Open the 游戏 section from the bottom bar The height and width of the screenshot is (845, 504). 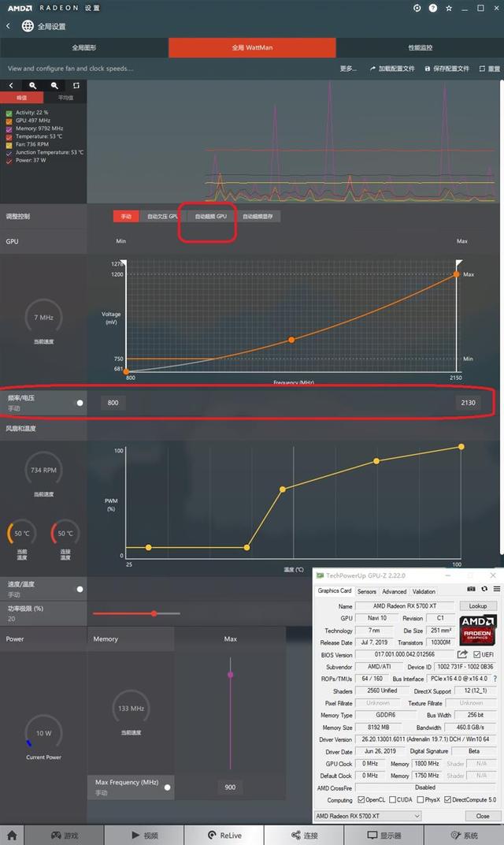tap(64, 835)
